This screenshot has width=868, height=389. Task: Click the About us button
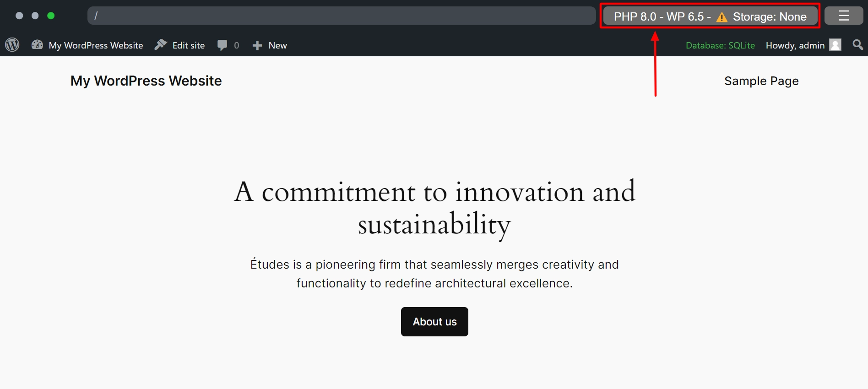coord(434,322)
